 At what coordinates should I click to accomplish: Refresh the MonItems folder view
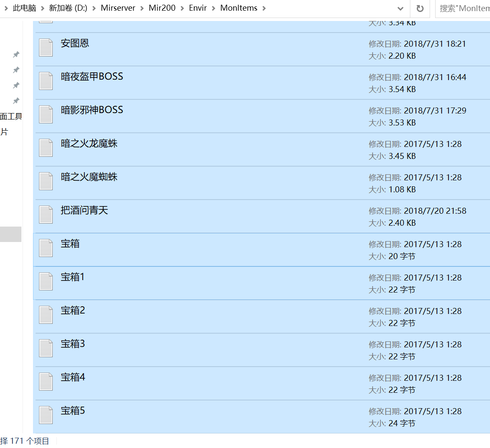(420, 9)
